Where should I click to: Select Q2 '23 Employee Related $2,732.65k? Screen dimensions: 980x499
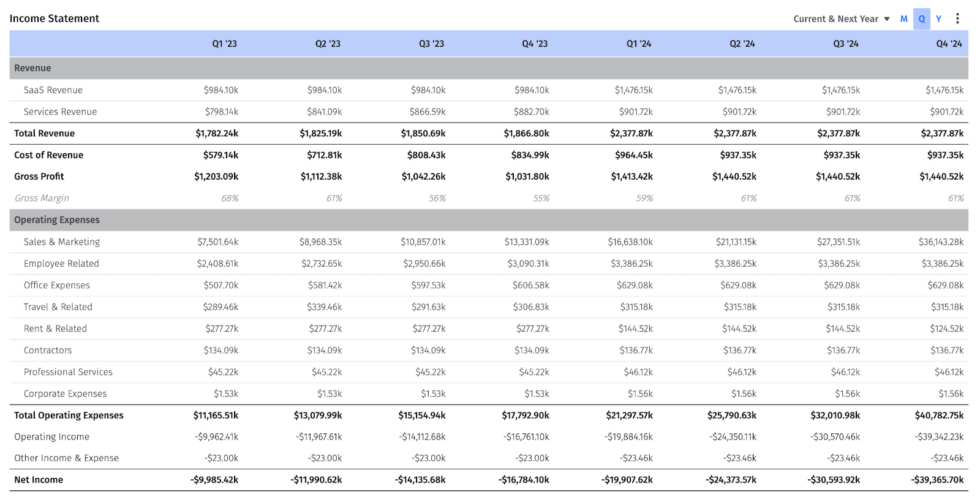[322, 264]
